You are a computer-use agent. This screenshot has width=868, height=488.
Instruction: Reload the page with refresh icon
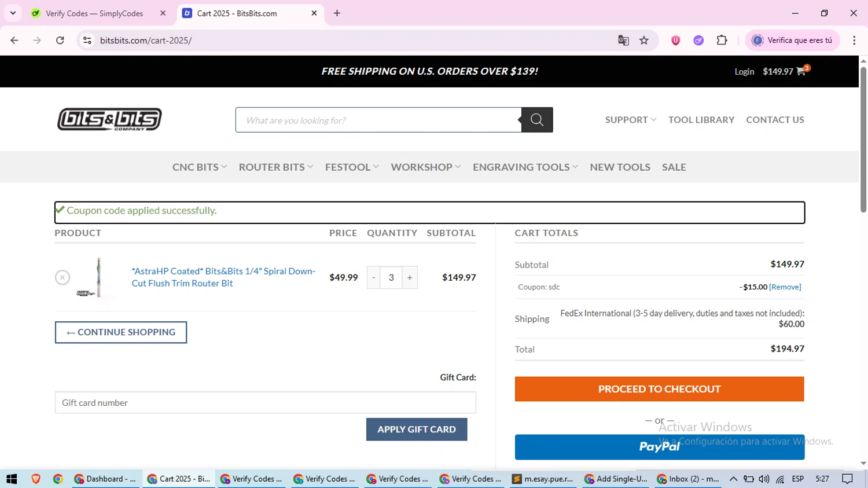coord(60,41)
